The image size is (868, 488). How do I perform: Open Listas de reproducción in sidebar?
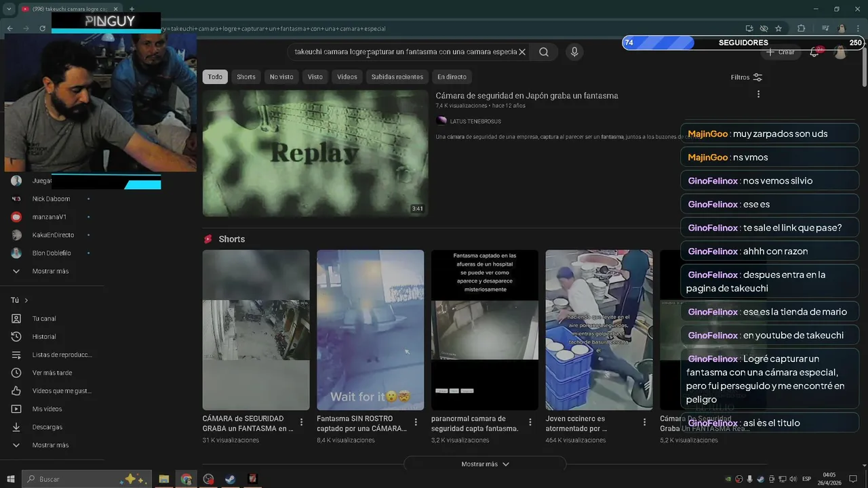[52, 354]
